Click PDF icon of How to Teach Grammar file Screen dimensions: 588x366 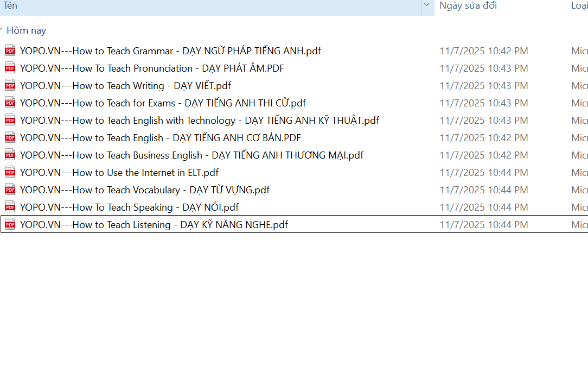pyautogui.click(x=10, y=51)
